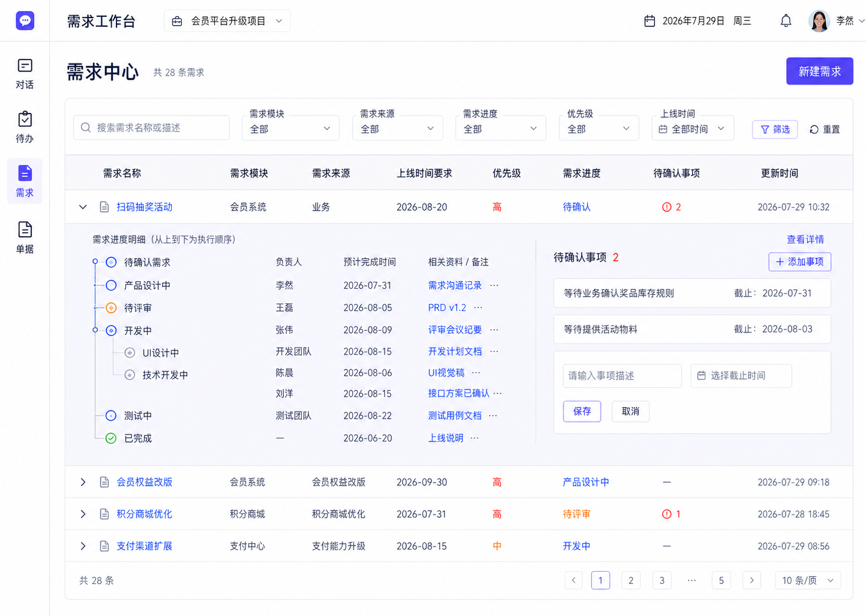Click the pagination ellipsis between 3 and 5

(x=692, y=580)
